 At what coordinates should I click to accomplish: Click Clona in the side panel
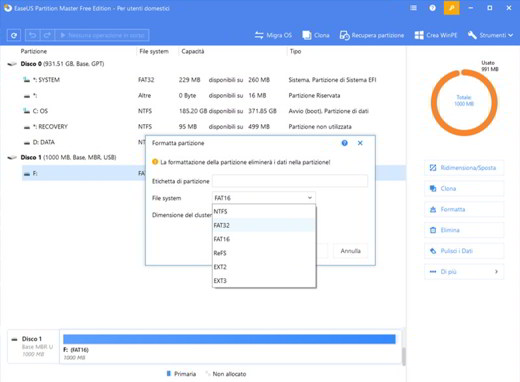(464, 189)
